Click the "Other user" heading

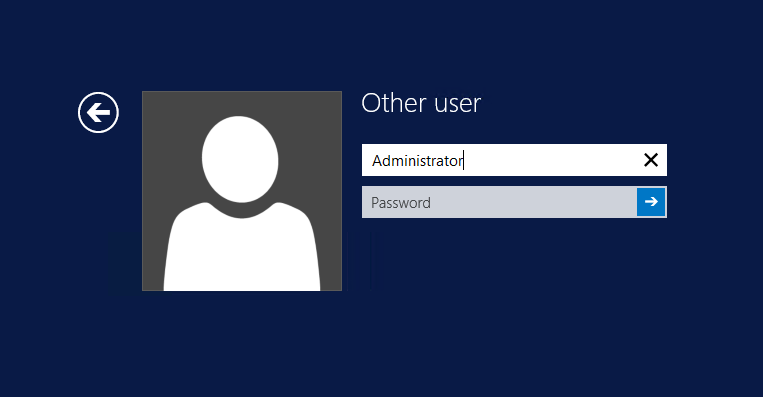[x=421, y=103]
